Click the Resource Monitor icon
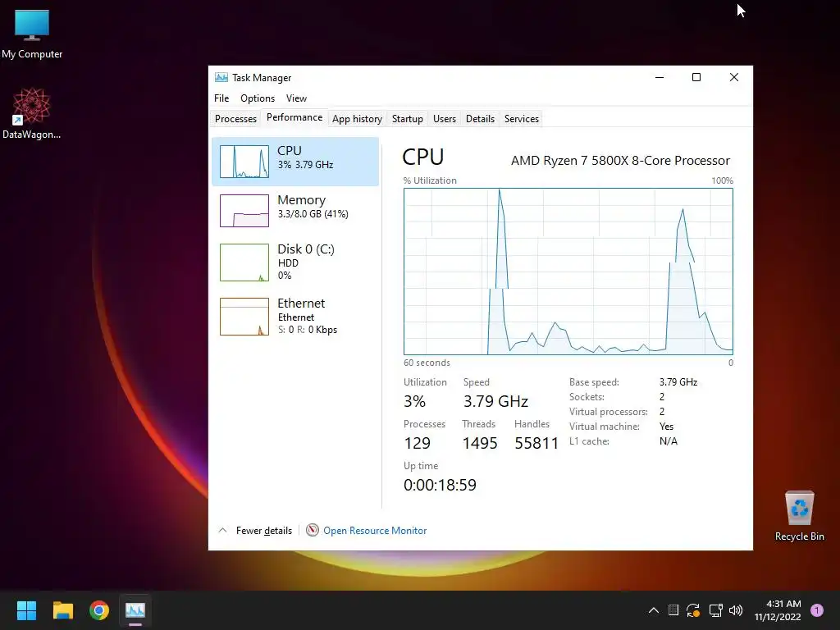The height and width of the screenshot is (630, 840). (x=313, y=531)
